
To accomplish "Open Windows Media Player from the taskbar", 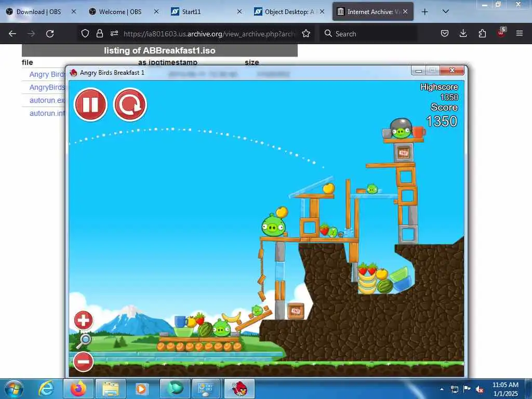I will click(142, 389).
